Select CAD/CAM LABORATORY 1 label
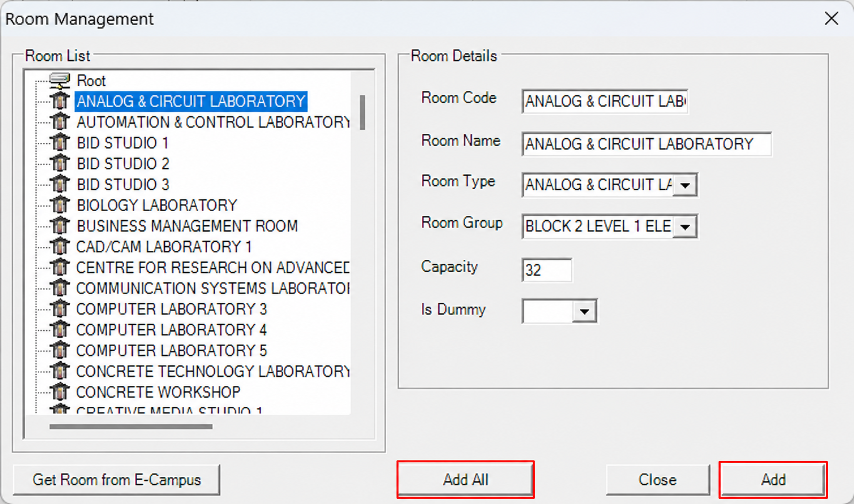This screenshot has width=854, height=504. [164, 247]
